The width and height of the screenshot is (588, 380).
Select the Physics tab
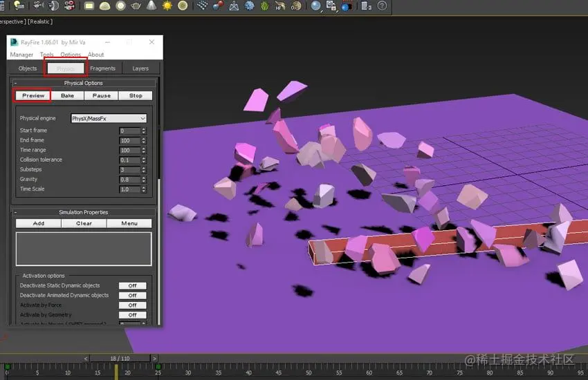(66, 68)
